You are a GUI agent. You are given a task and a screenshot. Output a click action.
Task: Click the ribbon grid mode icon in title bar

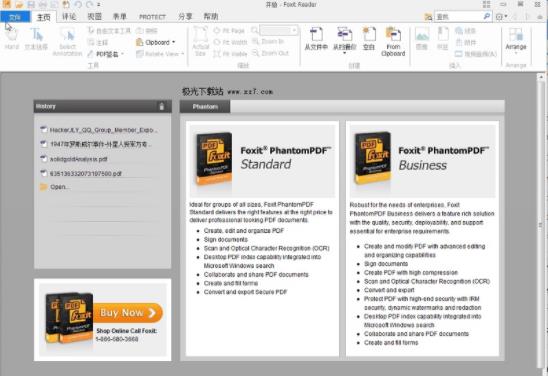click(x=486, y=4)
